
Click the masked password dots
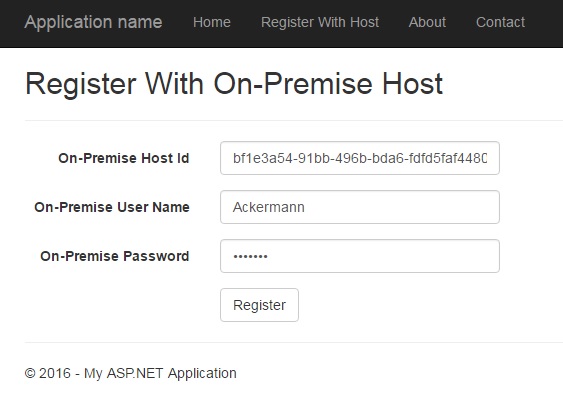(x=250, y=256)
